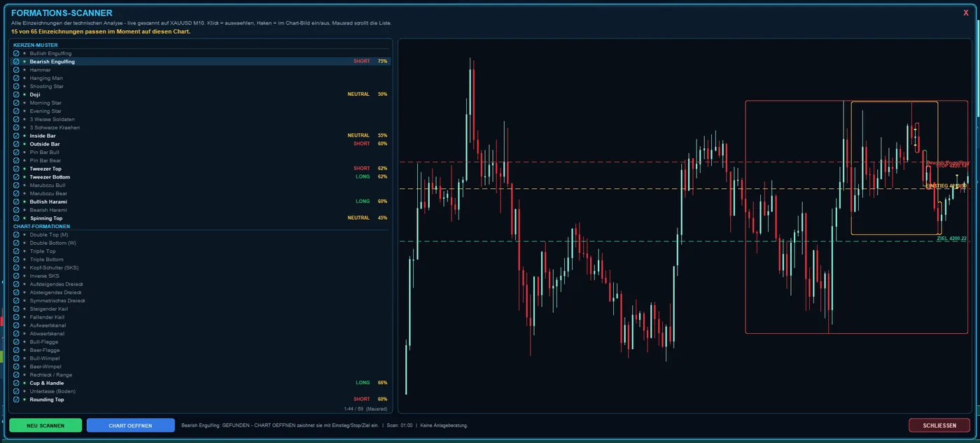Click the Spinning Top 45% value

[382, 218]
